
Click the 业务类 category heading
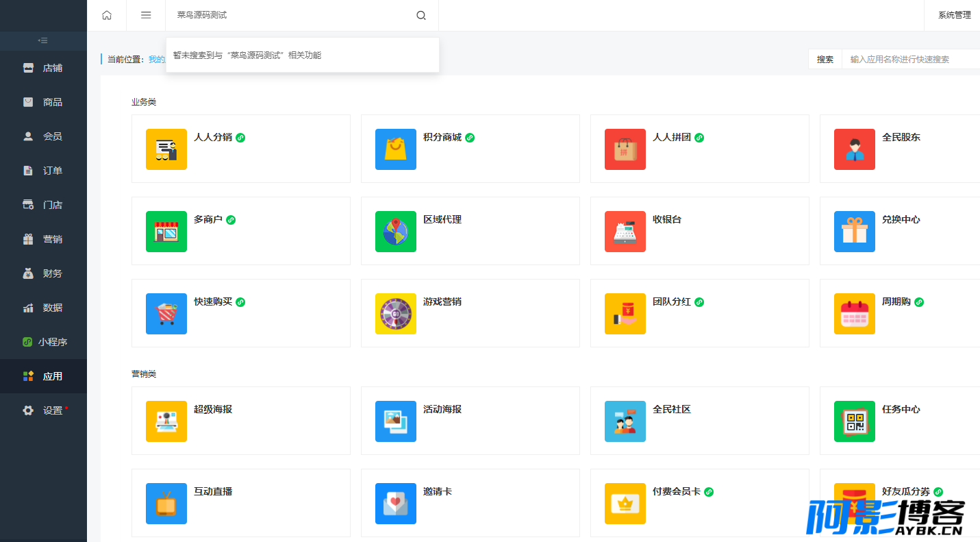point(144,101)
